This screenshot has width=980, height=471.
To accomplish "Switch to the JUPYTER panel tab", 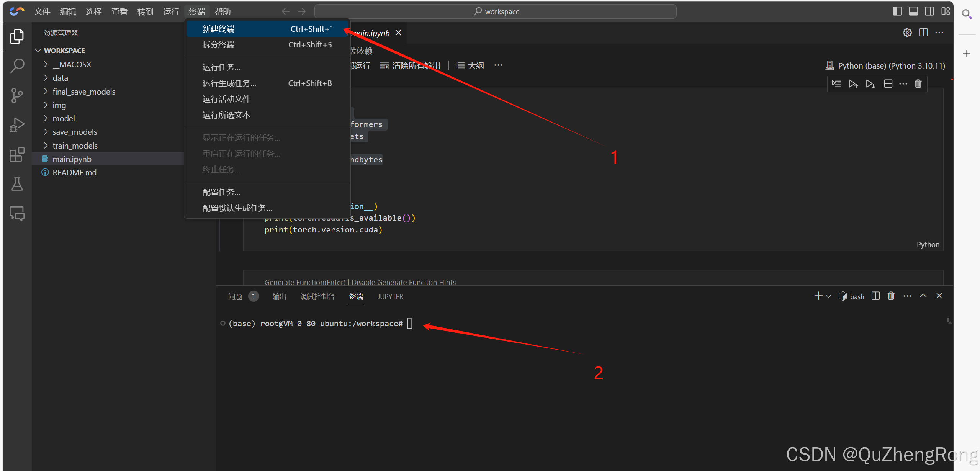I will click(x=390, y=296).
